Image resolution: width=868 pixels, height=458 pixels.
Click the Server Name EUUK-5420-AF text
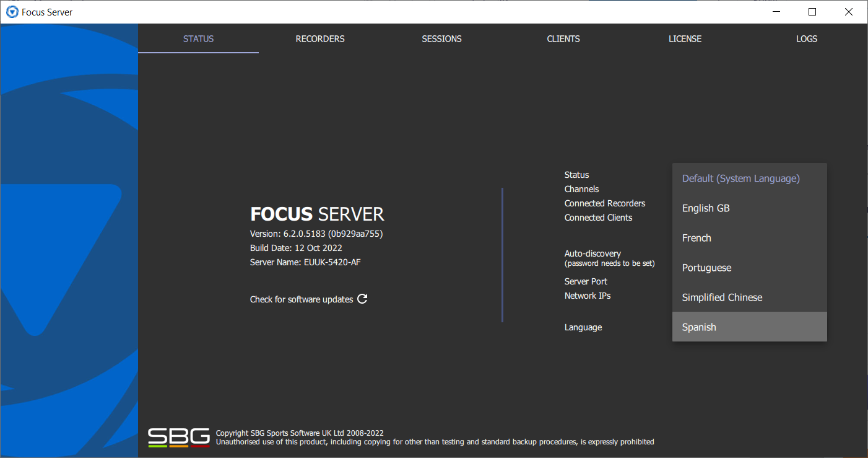305,262
